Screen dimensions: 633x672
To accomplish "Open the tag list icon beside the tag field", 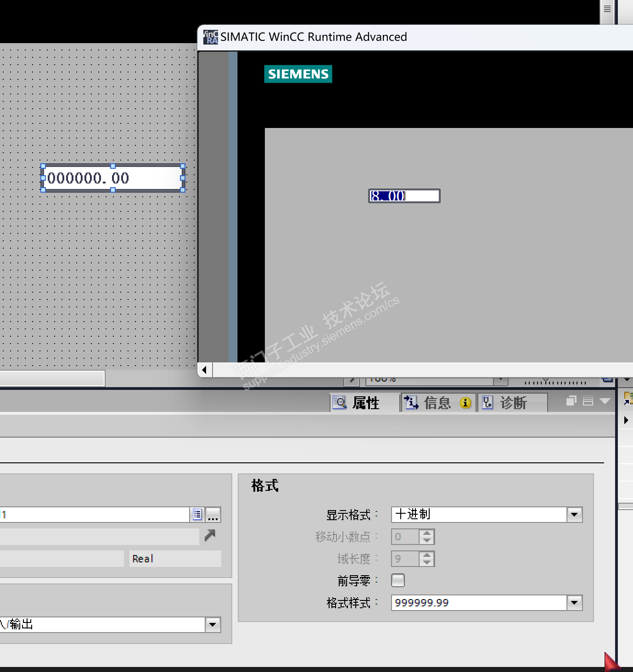I will click(197, 515).
